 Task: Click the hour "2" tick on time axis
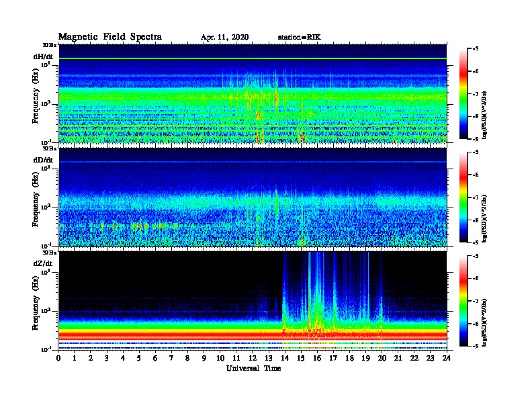point(91,358)
